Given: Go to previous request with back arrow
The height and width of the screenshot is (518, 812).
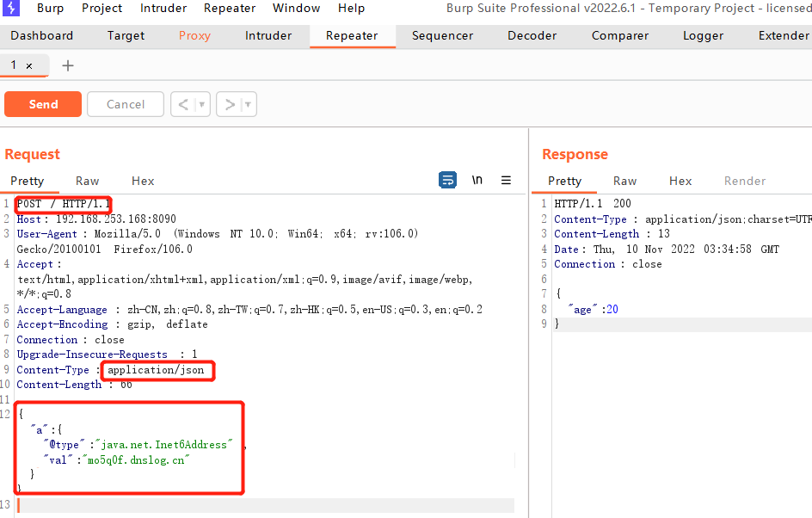Looking at the screenshot, I should point(183,105).
